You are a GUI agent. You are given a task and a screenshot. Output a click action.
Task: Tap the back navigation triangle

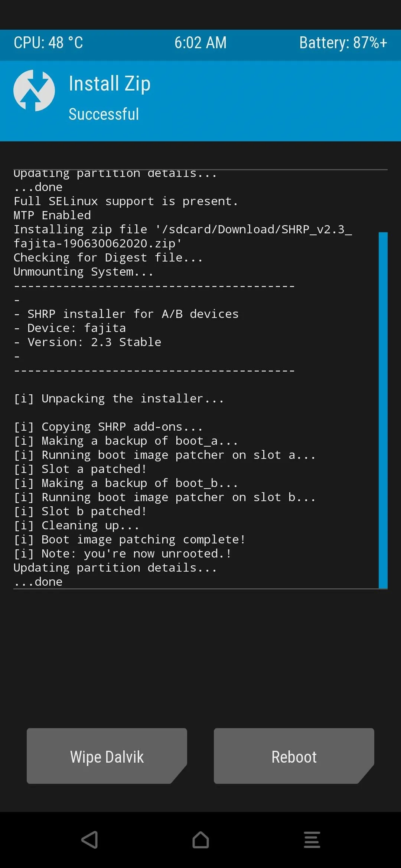89,839
